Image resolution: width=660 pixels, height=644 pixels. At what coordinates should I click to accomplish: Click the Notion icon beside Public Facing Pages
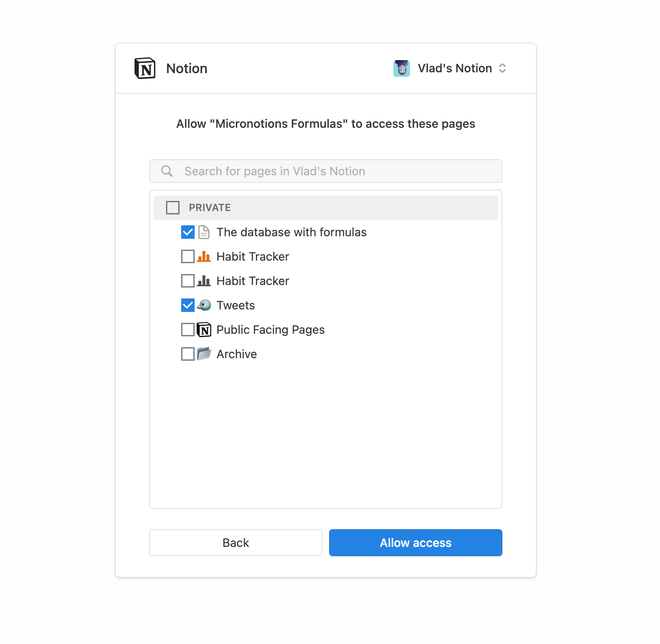tap(204, 330)
